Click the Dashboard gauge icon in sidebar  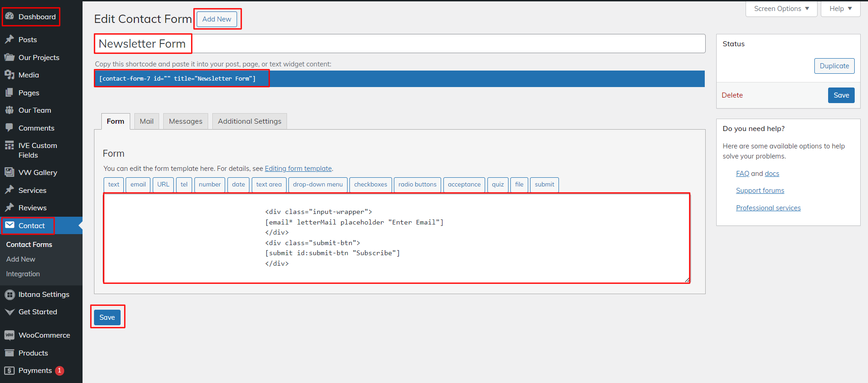tap(9, 16)
